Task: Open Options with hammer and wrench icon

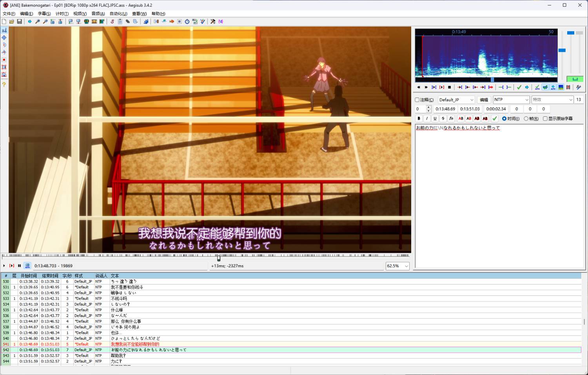Action: (x=213, y=22)
